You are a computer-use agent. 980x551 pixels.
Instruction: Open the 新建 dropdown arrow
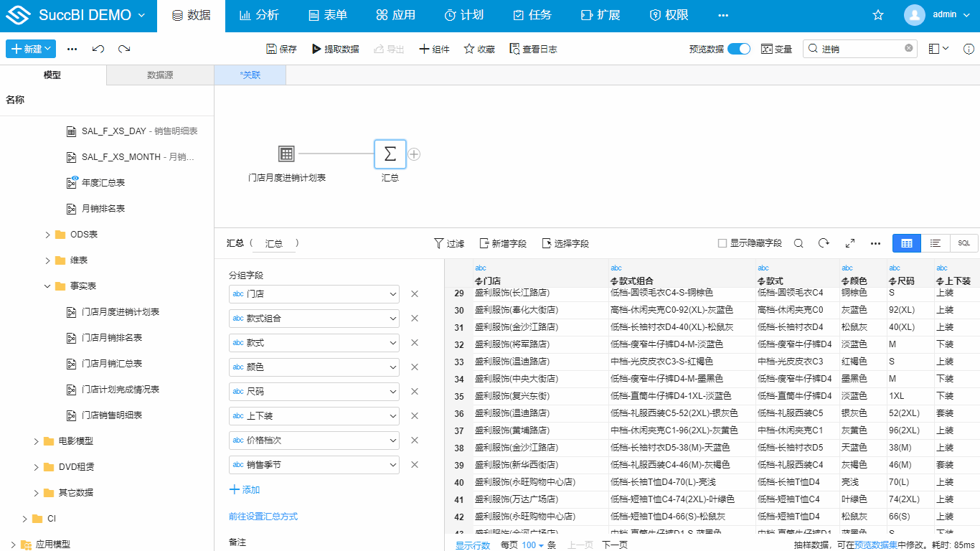click(49, 48)
